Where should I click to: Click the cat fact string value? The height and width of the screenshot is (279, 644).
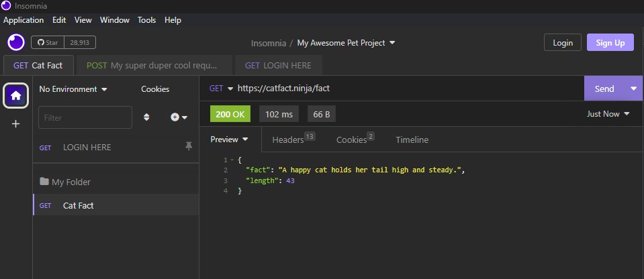coord(370,170)
